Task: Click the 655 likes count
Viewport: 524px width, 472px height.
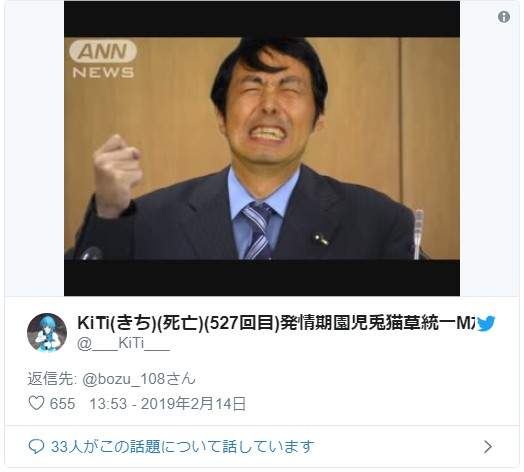Action: coord(62,403)
